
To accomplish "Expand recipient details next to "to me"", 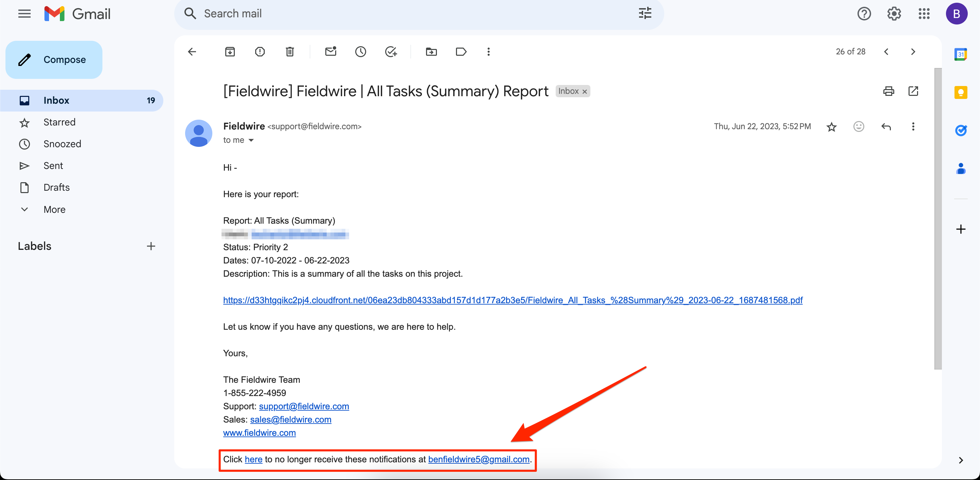I will [x=251, y=140].
